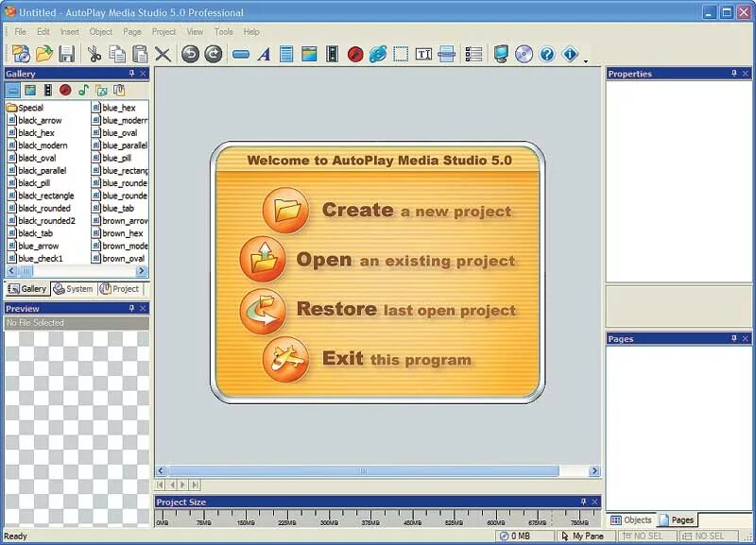Show buttons filter in Gallery toolbar

[x=12, y=90]
